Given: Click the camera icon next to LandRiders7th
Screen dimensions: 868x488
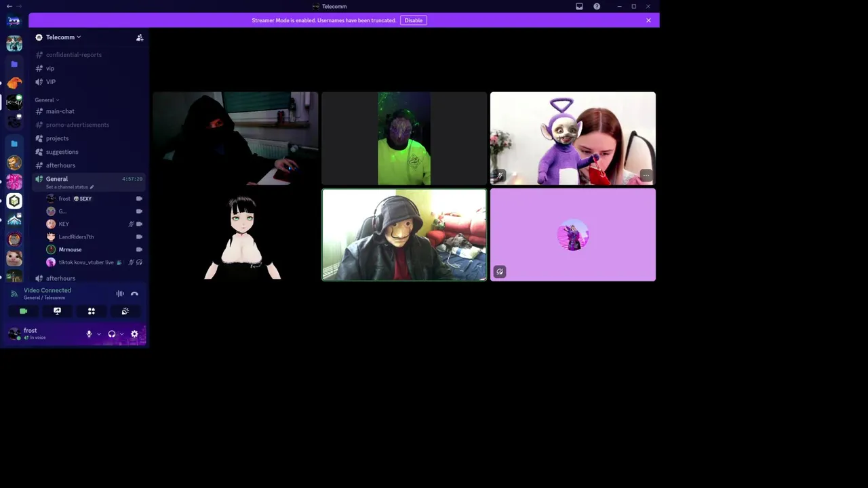Looking at the screenshot, I should pyautogui.click(x=139, y=237).
